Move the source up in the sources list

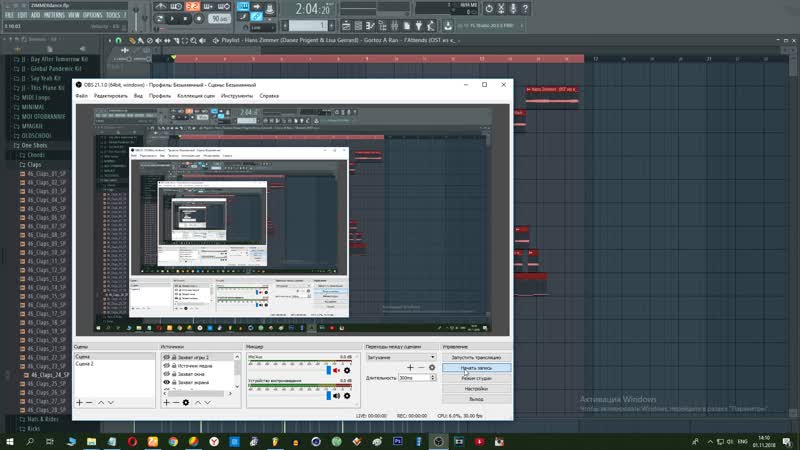coord(198,403)
